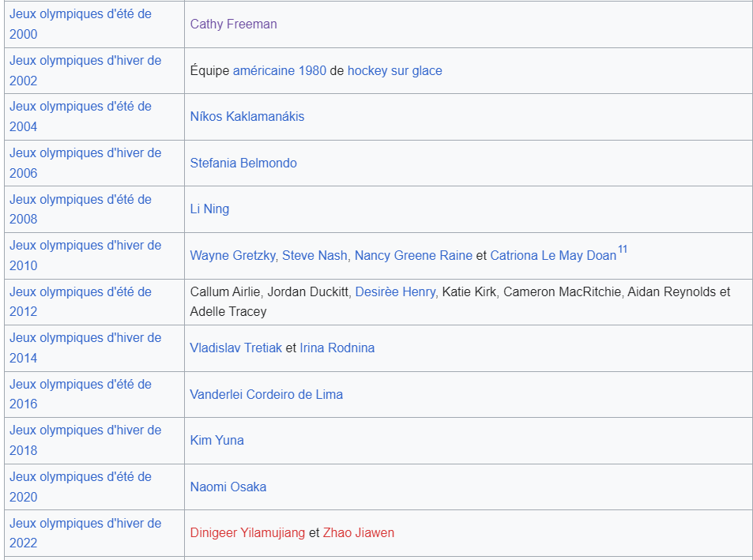Viewport: 753px width, 560px height.
Task: Click the text 'Katie Kirk'
Action: 469,291
